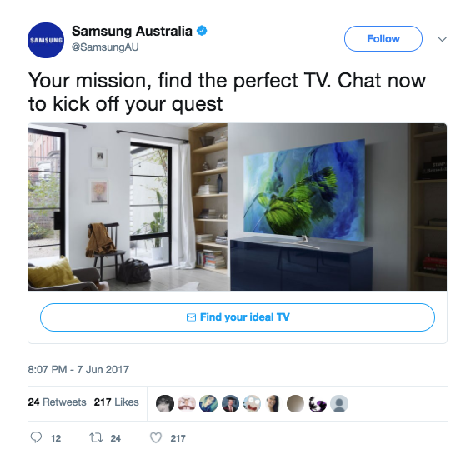Click the retweet arrows icon
Viewport: 476px width, 459px height.
point(96,437)
